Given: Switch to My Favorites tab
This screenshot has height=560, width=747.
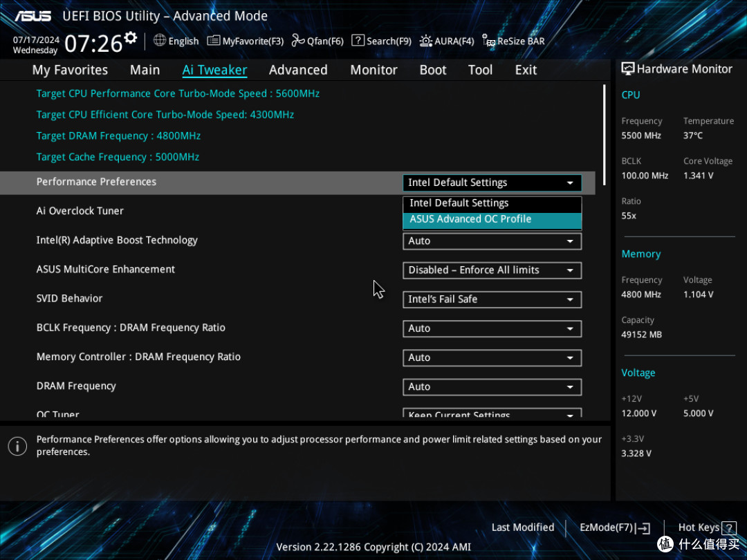Looking at the screenshot, I should click(x=70, y=70).
